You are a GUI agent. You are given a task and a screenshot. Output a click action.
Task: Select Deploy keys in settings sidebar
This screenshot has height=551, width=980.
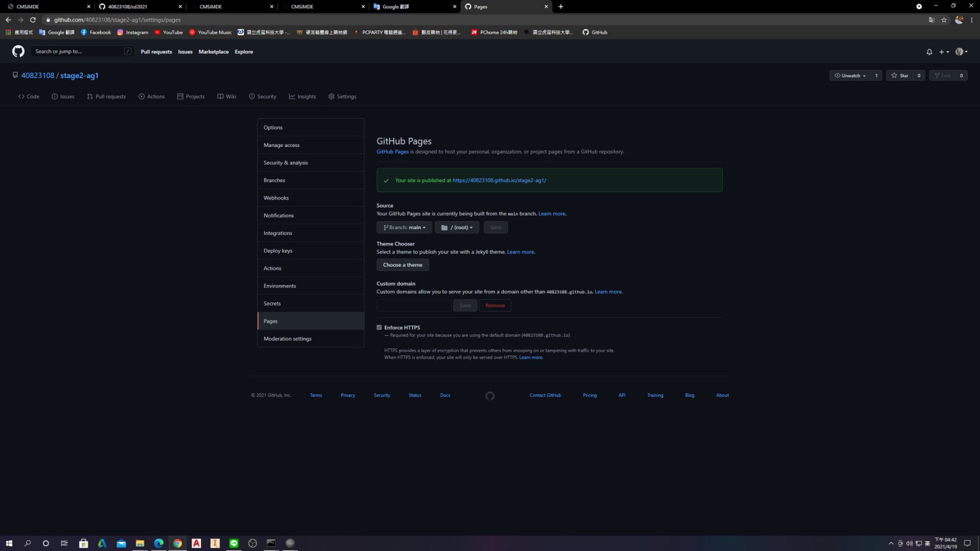[311, 251]
